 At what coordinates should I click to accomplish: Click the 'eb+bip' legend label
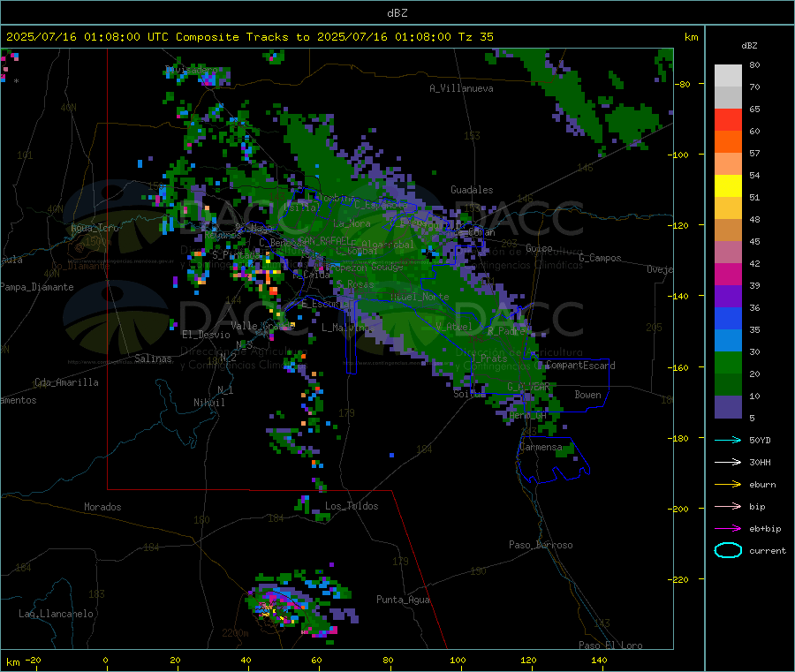click(x=765, y=529)
